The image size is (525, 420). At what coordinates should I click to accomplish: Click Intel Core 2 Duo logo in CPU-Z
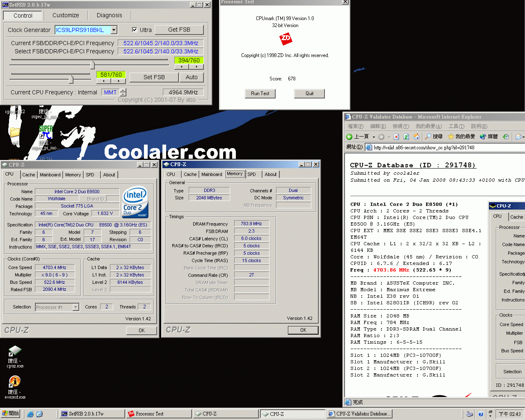(135, 203)
